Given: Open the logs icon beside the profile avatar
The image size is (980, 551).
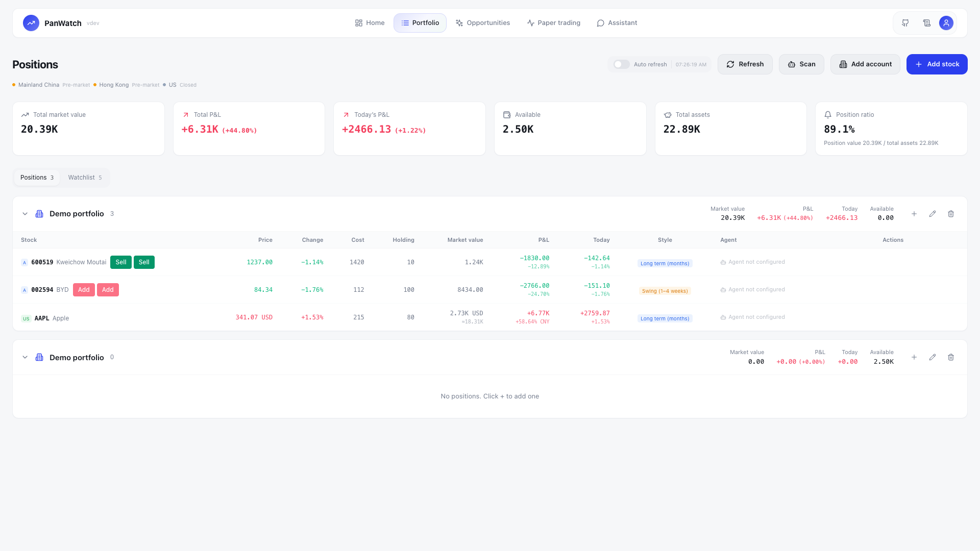Looking at the screenshot, I should tap(926, 23).
